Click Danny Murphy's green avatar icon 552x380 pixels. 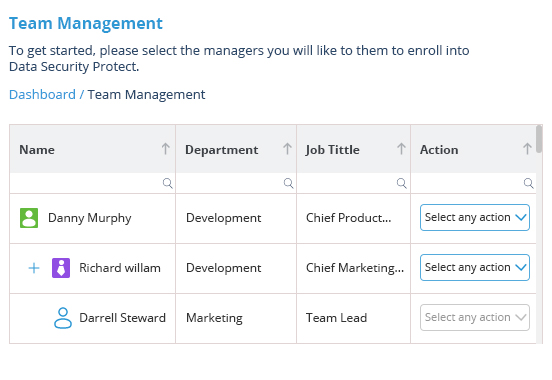click(x=29, y=218)
